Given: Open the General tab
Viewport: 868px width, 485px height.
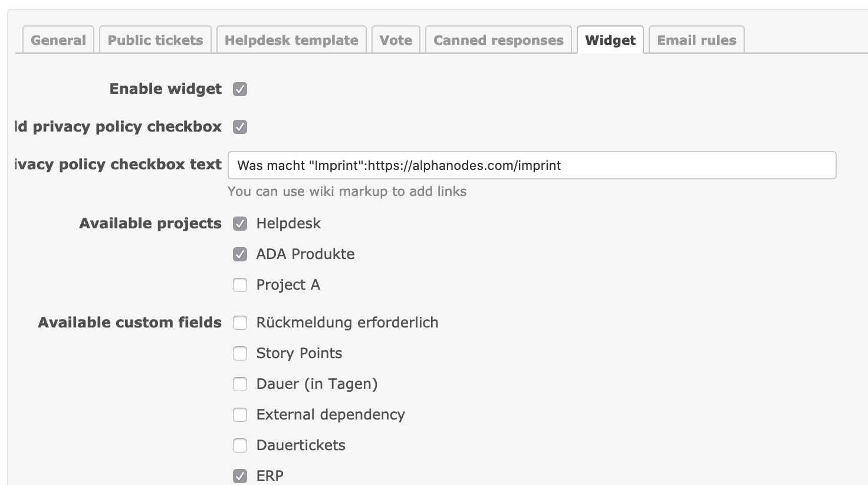Looking at the screenshot, I should (58, 40).
